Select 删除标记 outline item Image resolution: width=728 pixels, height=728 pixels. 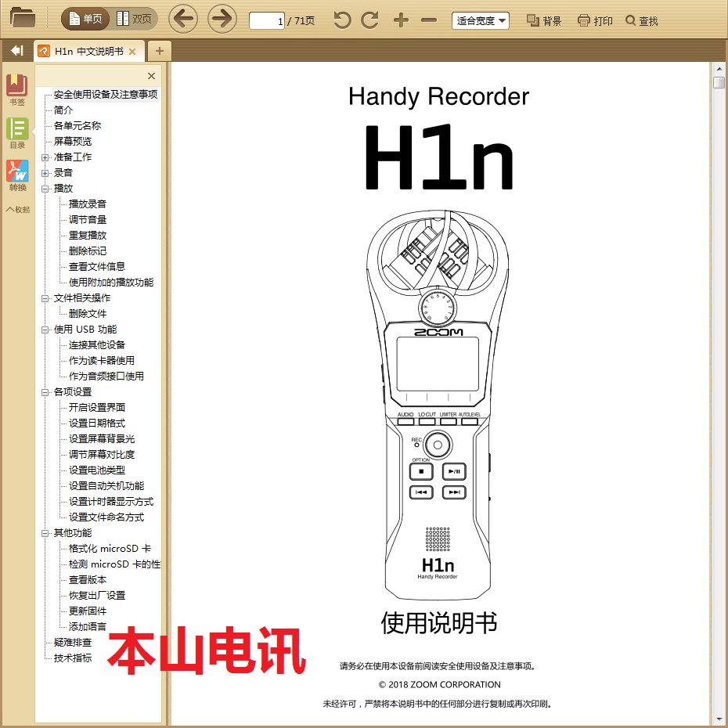click(88, 250)
